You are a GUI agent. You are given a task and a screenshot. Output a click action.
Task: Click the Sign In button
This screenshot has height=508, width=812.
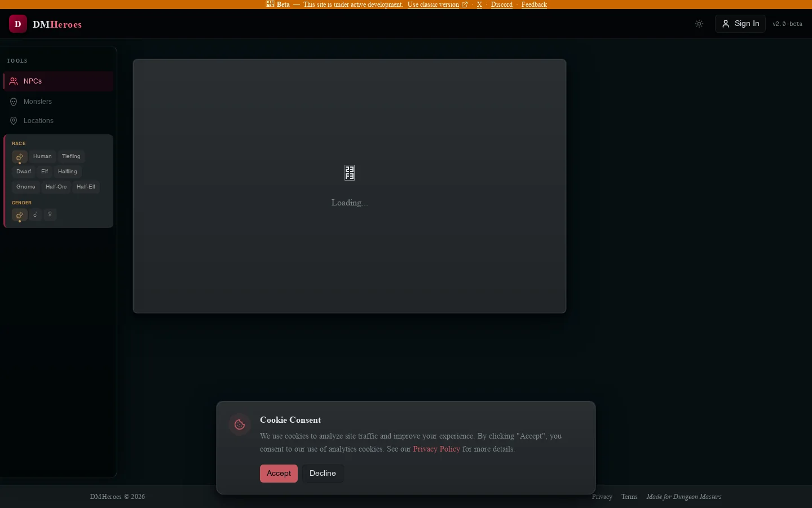pos(740,24)
